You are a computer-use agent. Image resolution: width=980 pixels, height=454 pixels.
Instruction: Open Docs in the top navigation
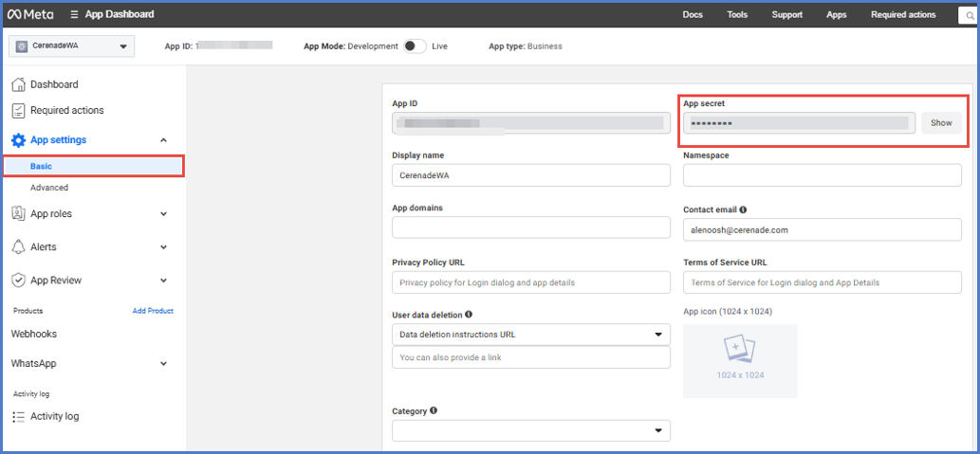(693, 14)
